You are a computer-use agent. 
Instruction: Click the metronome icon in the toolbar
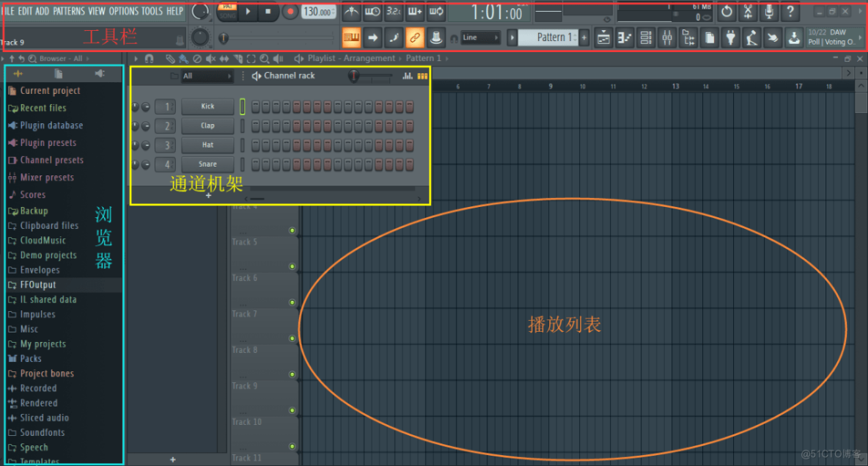tap(351, 12)
